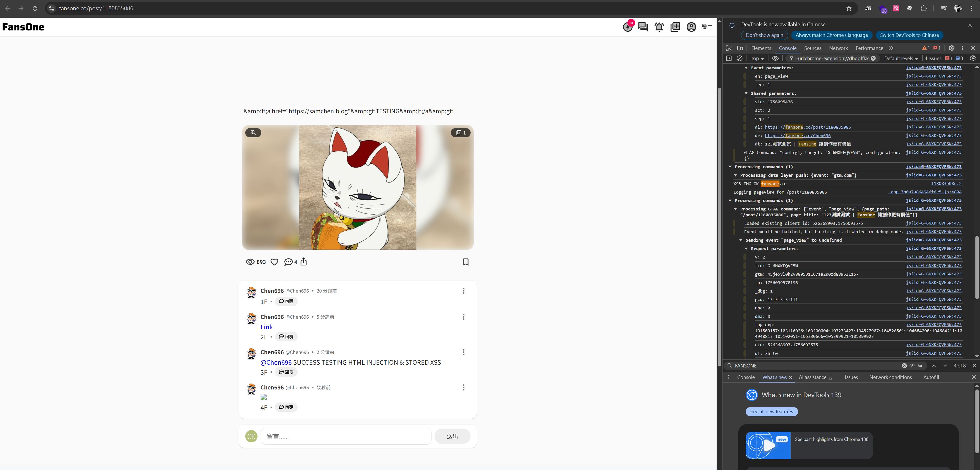The width and height of the screenshot is (980, 470).
Task: Collapse the Shared parameters group
Action: pos(746,93)
